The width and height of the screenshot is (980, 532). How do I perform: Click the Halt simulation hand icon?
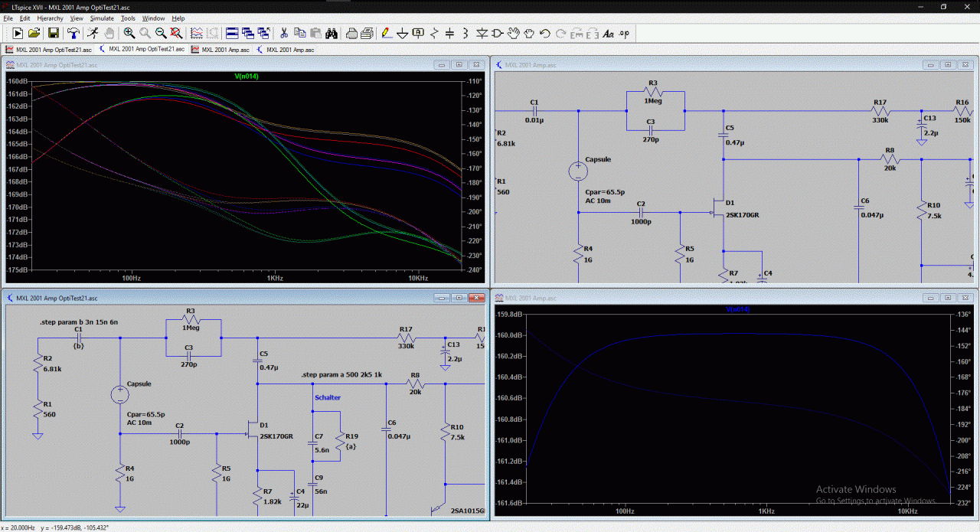click(109, 33)
